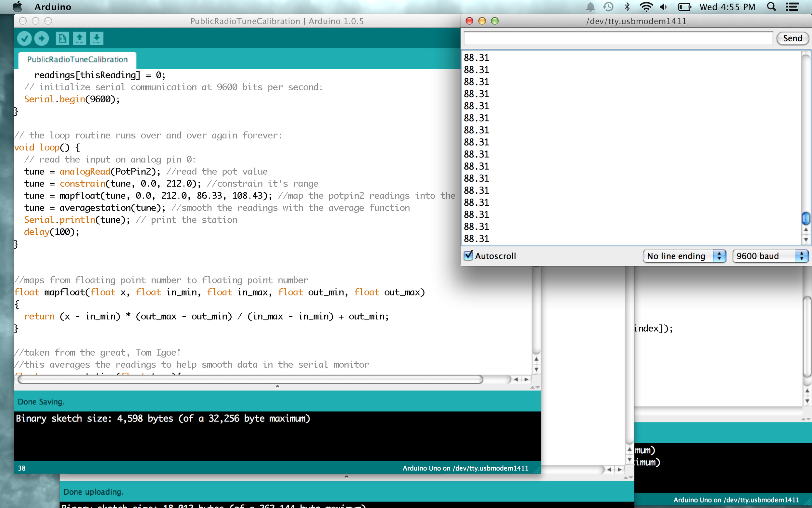Click the serial monitor scroll down arrow
This screenshot has width=812, height=508.
tap(806, 240)
